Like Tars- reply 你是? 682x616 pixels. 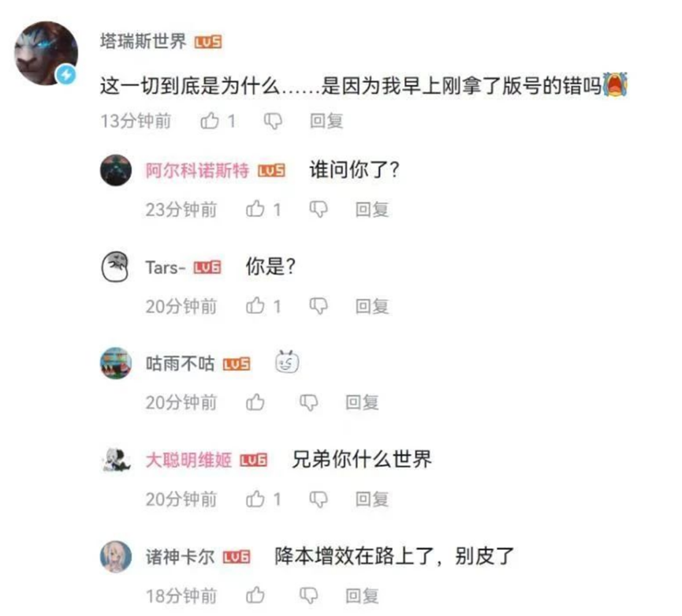[255, 306]
